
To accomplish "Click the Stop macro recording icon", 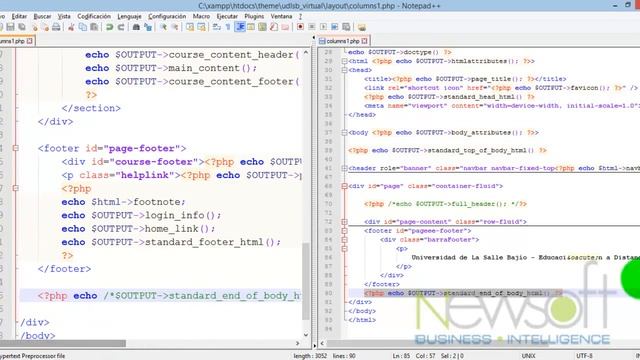I will click(x=311, y=27).
